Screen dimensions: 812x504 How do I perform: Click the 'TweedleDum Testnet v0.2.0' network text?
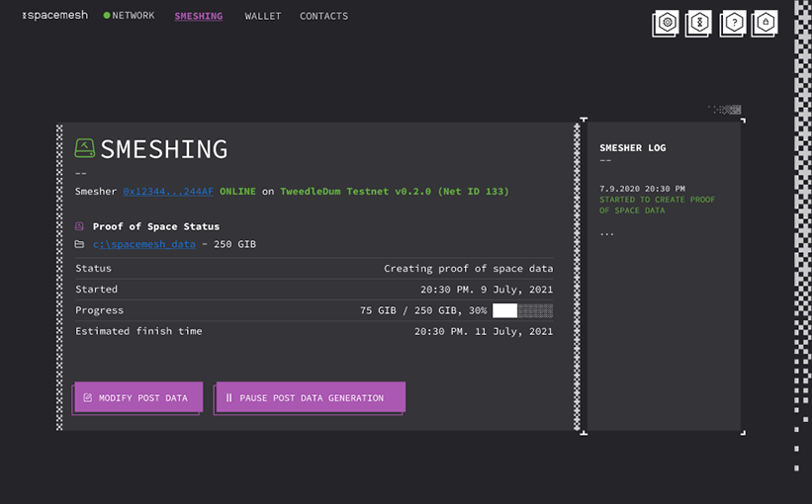click(355, 192)
